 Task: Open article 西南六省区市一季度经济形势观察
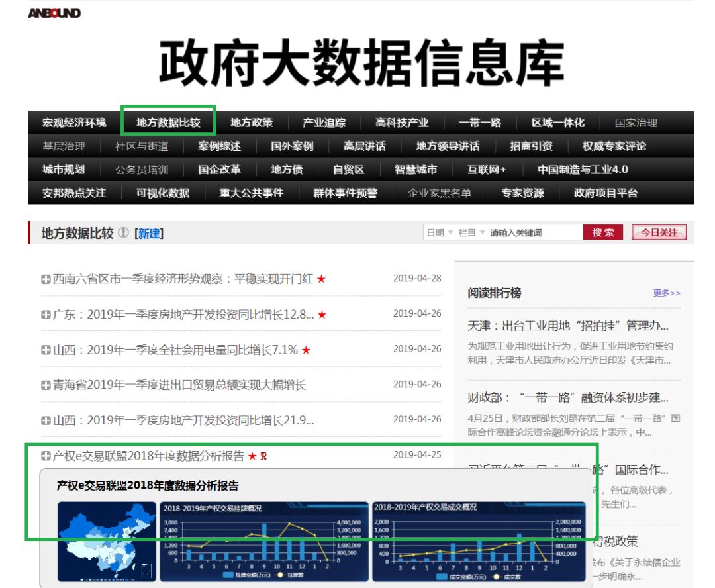click(x=183, y=279)
